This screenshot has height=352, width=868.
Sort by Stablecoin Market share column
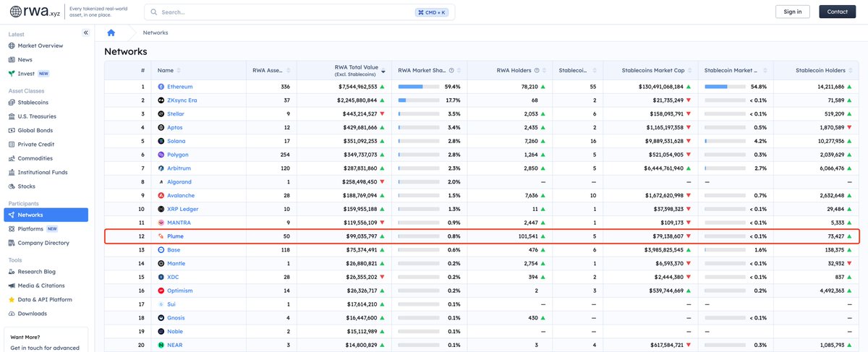(x=765, y=71)
